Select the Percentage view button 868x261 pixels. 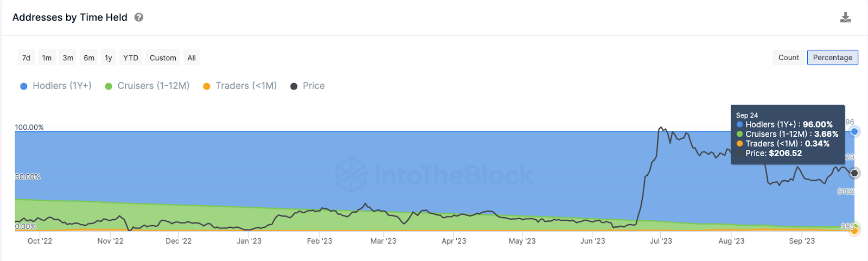point(832,58)
